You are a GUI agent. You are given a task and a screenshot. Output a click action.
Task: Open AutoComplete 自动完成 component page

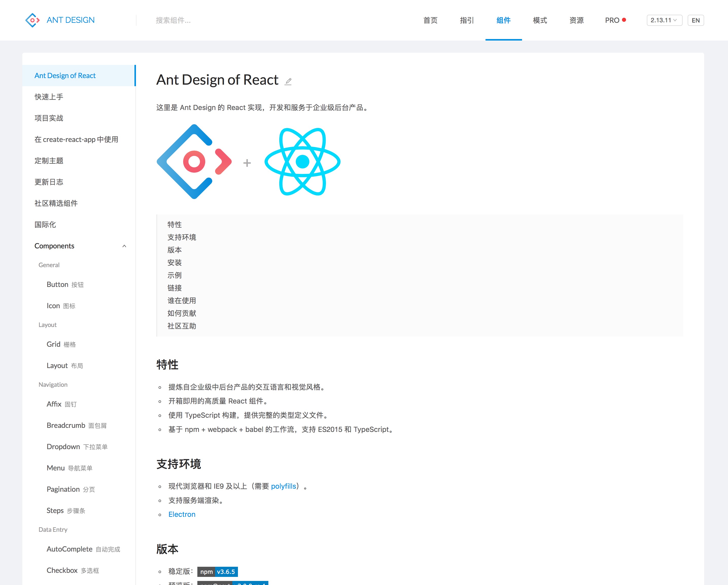tap(79, 549)
